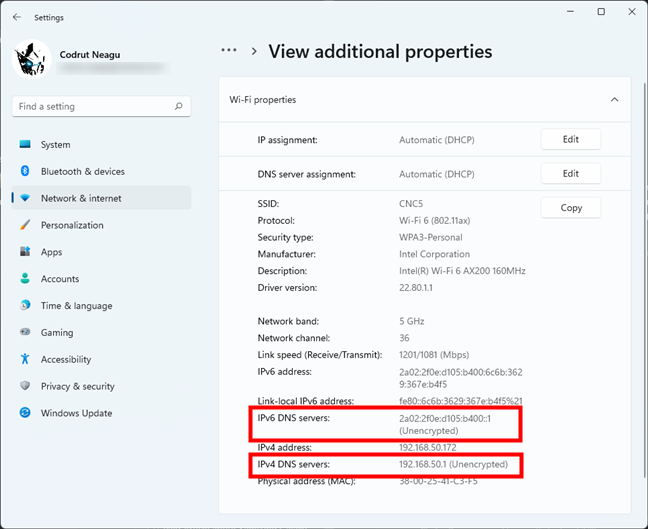This screenshot has width=648, height=529.
Task: Select the Accounts person icon
Action: (x=25, y=278)
